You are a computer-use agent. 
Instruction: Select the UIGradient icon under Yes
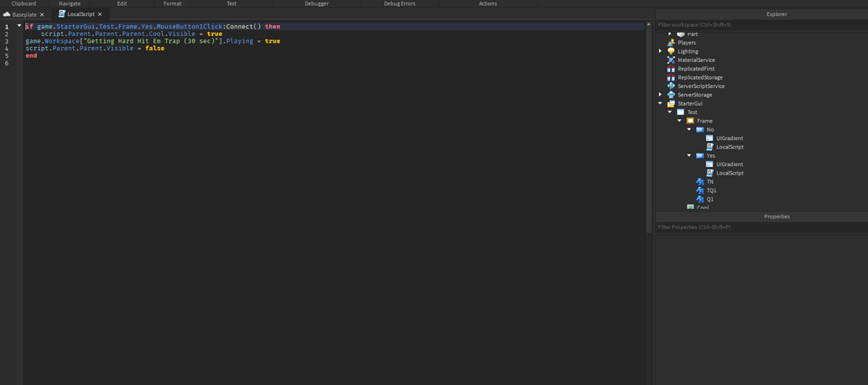click(709, 164)
